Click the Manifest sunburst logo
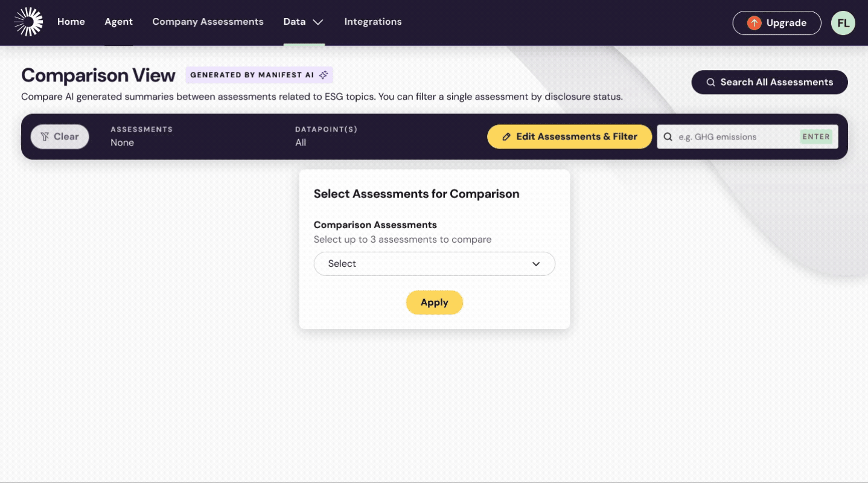This screenshot has width=868, height=483. (x=28, y=22)
